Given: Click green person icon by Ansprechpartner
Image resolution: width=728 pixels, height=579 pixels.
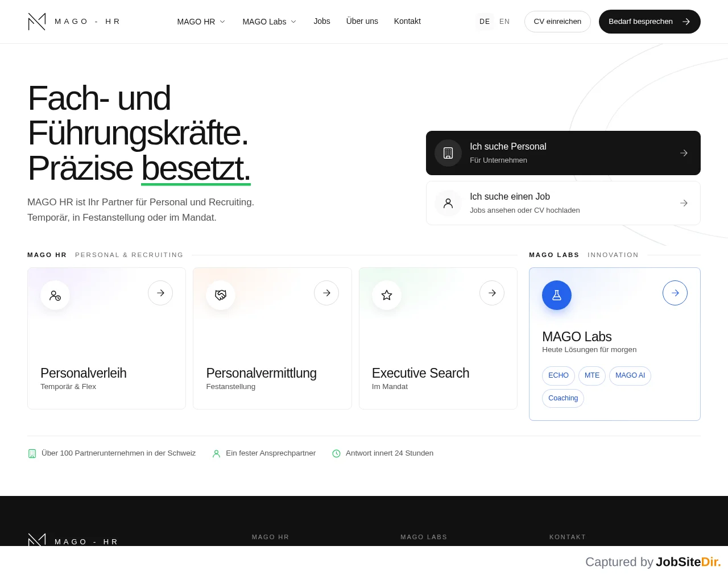Looking at the screenshot, I should point(216,453).
